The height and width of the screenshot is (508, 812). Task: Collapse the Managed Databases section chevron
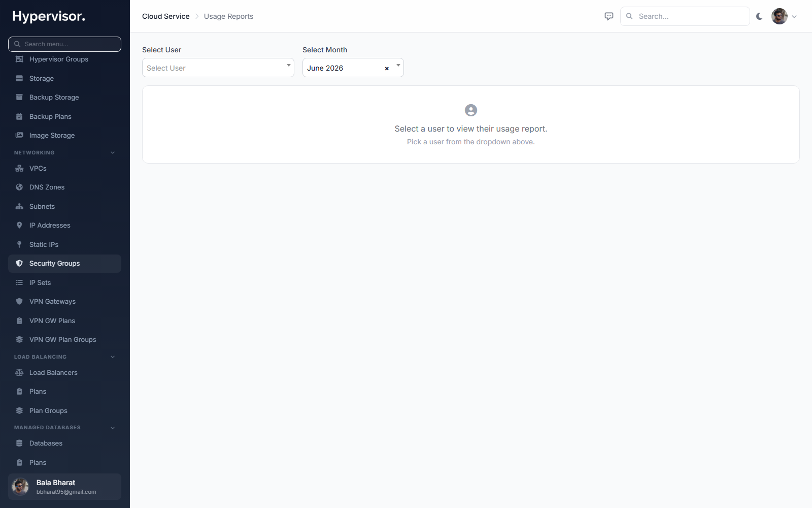(x=113, y=428)
